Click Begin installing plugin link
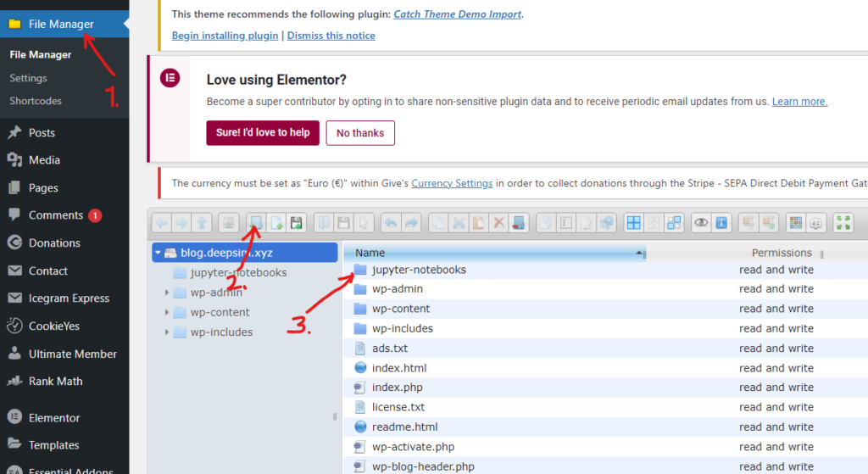Screen dimensions: 868x474 coord(225,36)
